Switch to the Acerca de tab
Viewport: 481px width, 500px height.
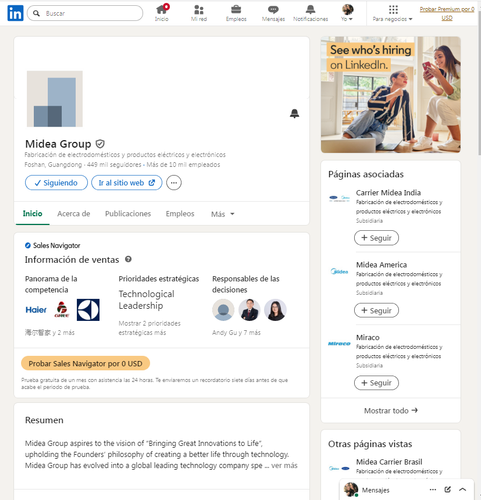click(x=74, y=214)
